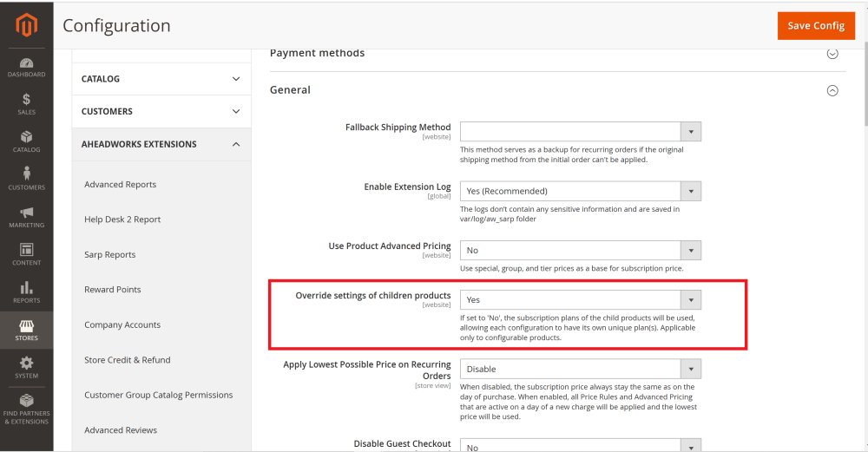This screenshot has height=452, width=868.
Task: Open Override settings of children products dropdown
Action: tap(580, 300)
